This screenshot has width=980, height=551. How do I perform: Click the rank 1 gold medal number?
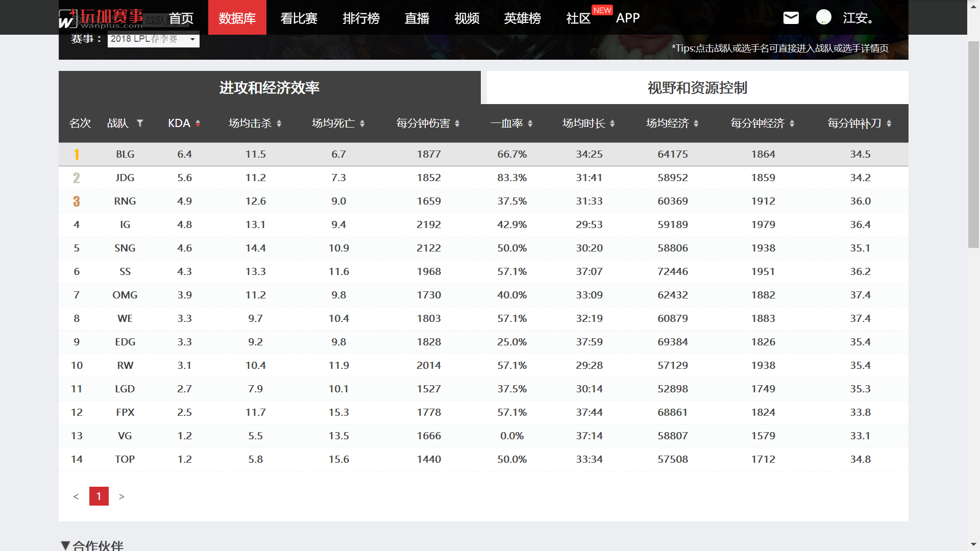click(77, 154)
